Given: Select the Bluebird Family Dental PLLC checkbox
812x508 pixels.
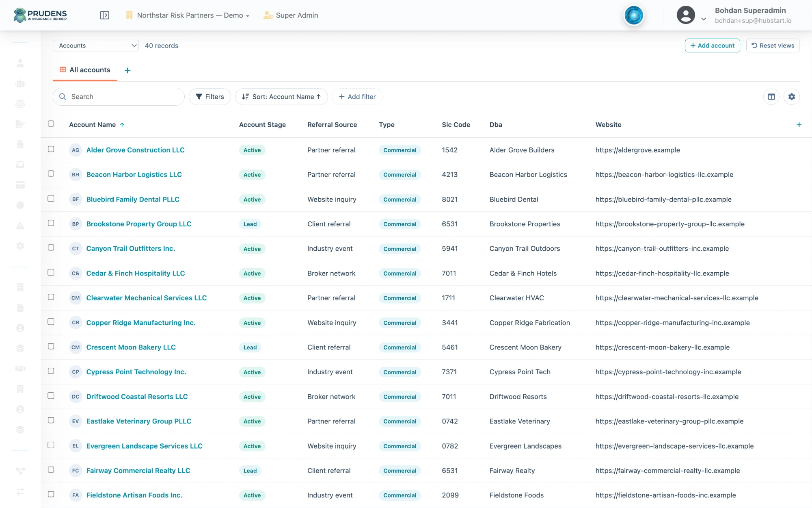Looking at the screenshot, I should 51,198.
